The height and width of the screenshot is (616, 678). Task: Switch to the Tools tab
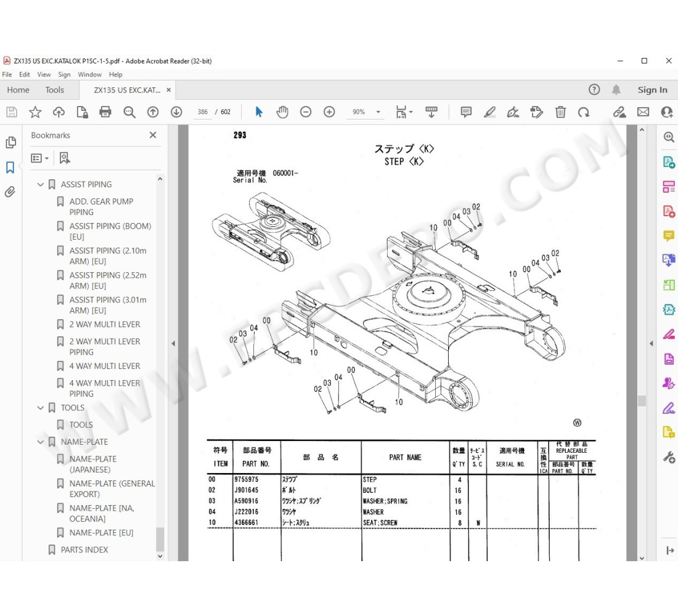pyautogui.click(x=54, y=90)
